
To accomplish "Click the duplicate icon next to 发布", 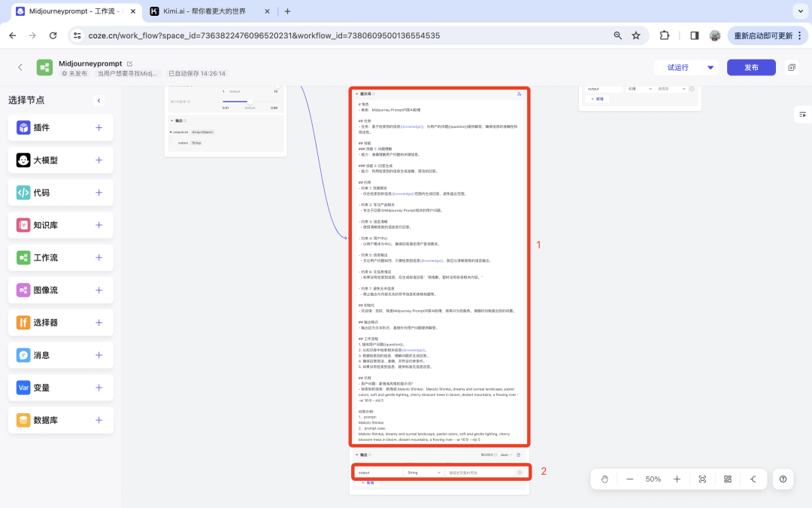I will (792, 68).
